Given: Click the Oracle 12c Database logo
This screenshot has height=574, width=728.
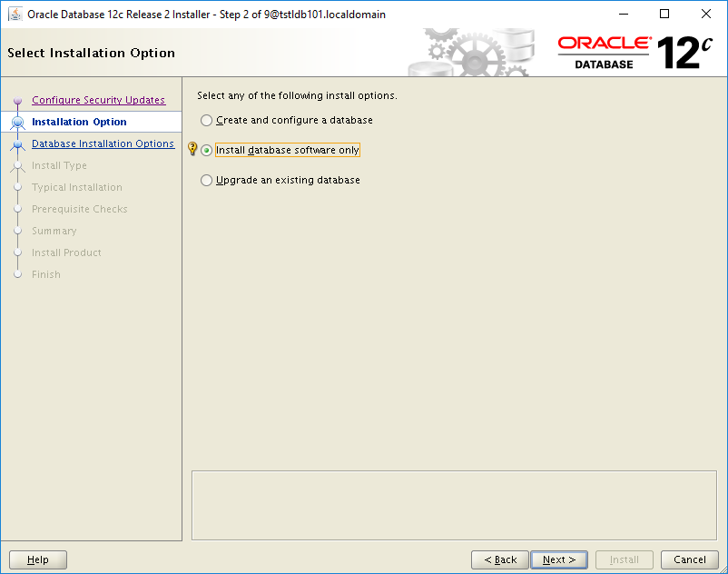Looking at the screenshot, I should click(635, 53).
